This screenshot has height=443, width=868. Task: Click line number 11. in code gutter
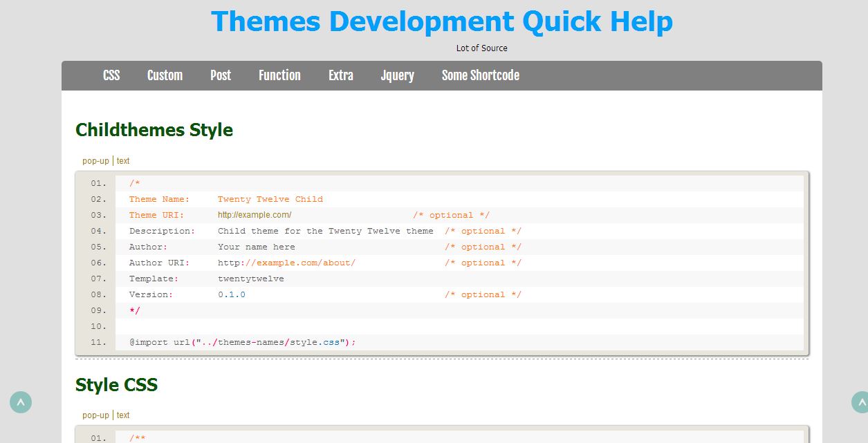(x=99, y=342)
